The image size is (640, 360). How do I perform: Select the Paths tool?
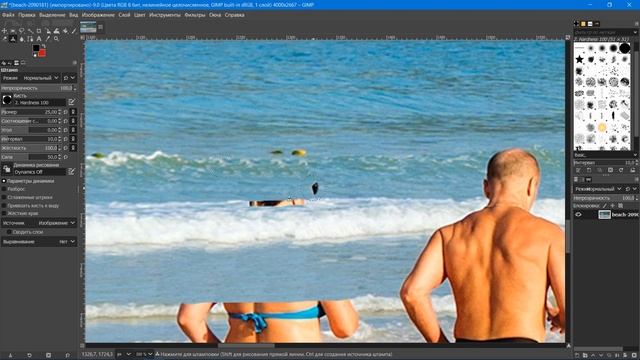pos(30,39)
